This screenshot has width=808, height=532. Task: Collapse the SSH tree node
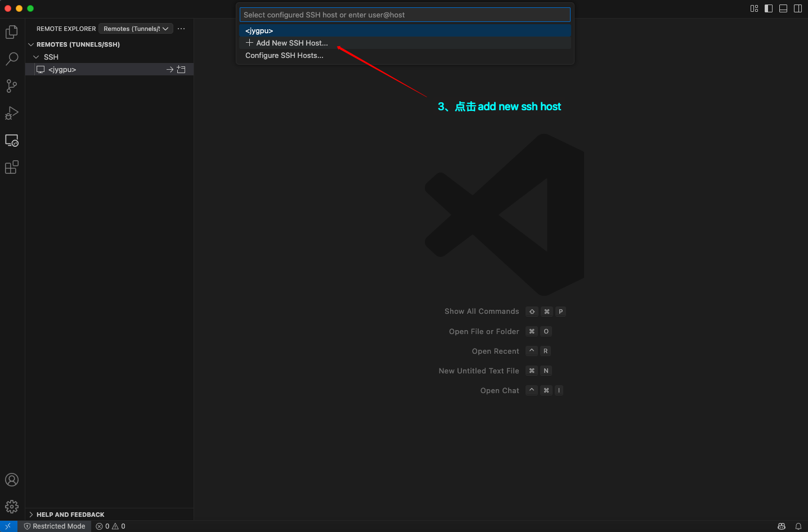click(x=36, y=57)
